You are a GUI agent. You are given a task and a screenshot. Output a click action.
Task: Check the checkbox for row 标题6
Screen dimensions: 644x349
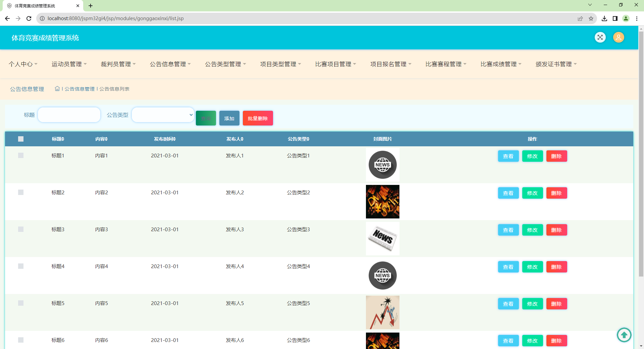pyautogui.click(x=21, y=340)
